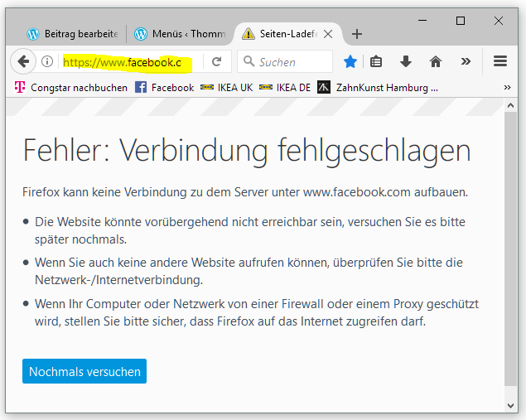This screenshot has width=526, height=420.
Task: Click the heading 'Fehler: Verbindung fehlgeschlagen'
Action: tap(247, 151)
